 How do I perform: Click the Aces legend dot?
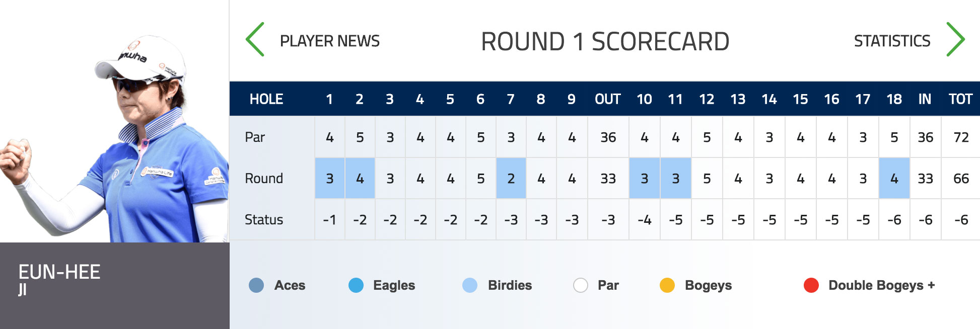tap(256, 285)
